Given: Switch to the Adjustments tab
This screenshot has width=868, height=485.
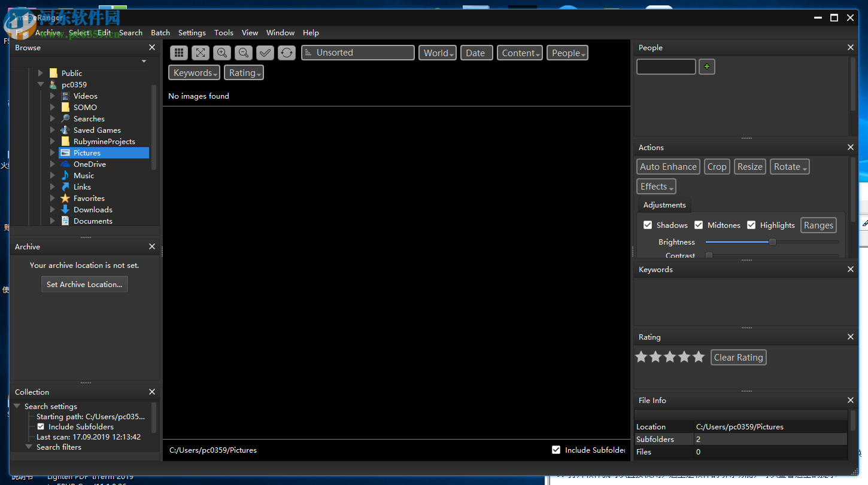Looking at the screenshot, I should (664, 205).
